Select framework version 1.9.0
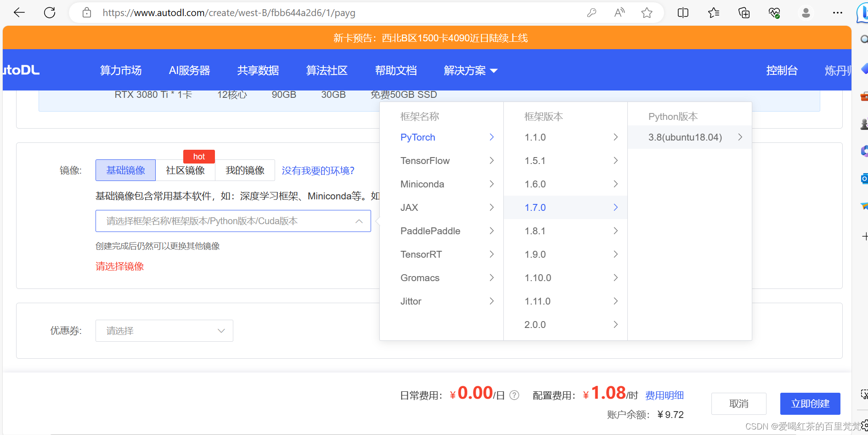868x435 pixels. coord(566,254)
